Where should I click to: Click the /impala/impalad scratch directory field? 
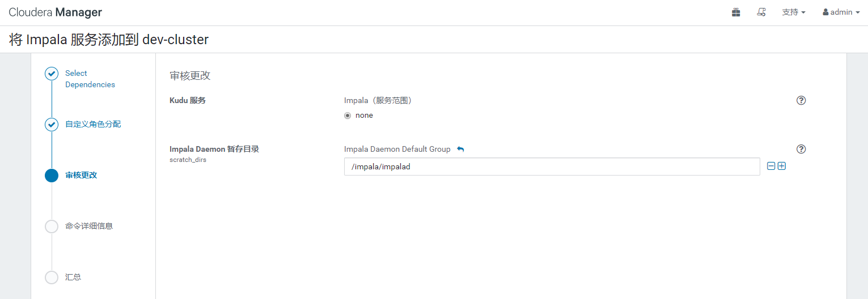tap(552, 166)
